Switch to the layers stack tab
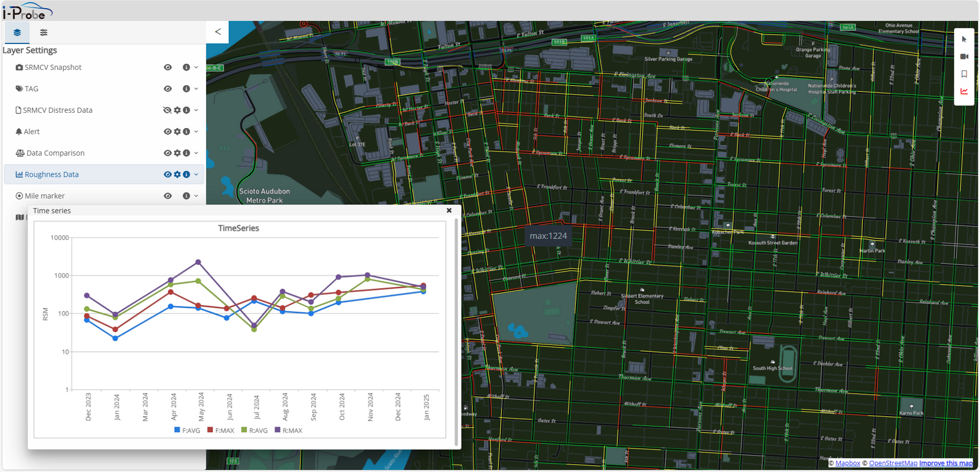The height and width of the screenshot is (472, 980). pyautogui.click(x=17, y=32)
